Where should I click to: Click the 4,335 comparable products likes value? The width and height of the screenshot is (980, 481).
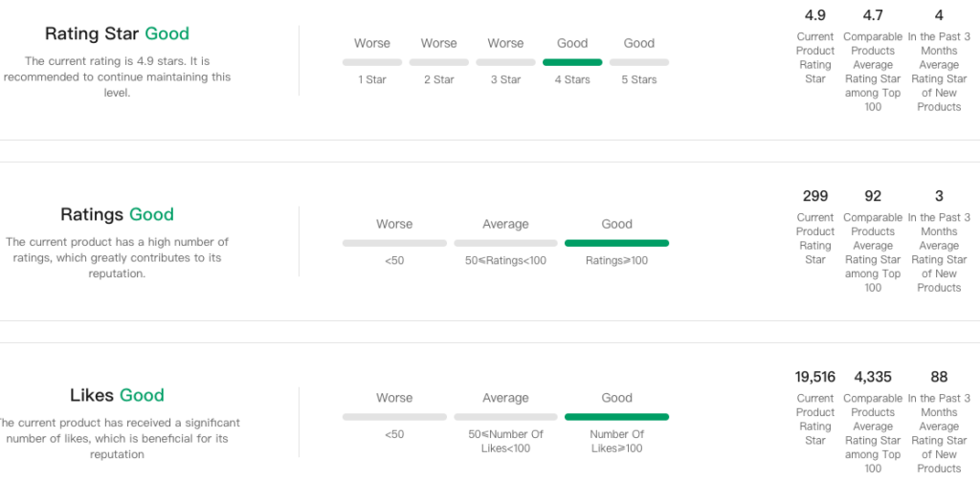point(873,377)
